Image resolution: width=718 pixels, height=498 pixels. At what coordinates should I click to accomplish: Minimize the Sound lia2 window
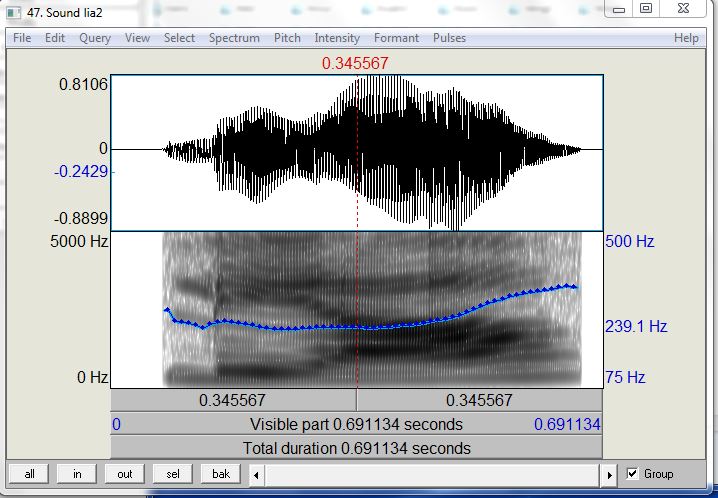pyautogui.click(x=619, y=9)
